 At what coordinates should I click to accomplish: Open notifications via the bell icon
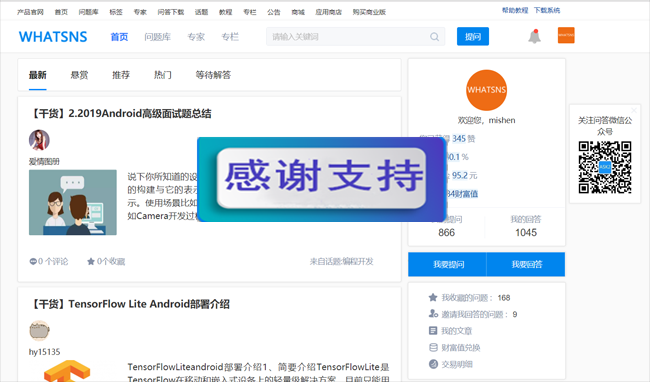click(x=534, y=36)
